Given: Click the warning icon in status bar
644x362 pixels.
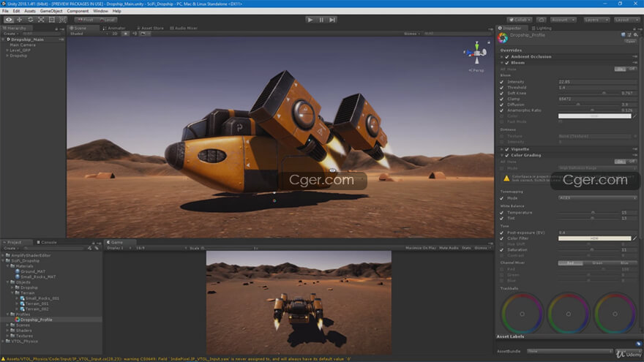Looking at the screenshot, I should 3,359.
